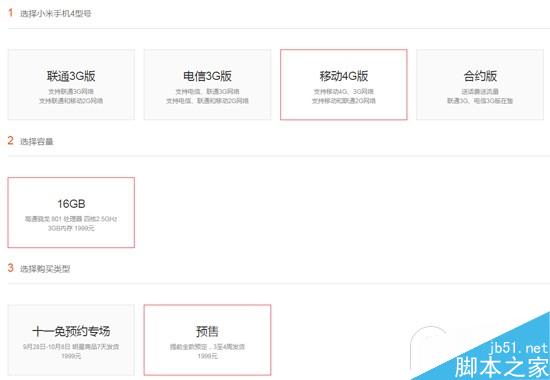The width and height of the screenshot is (550, 380).
Task: Choose the 十一免预约专场 purchase type
Action: 71,340
